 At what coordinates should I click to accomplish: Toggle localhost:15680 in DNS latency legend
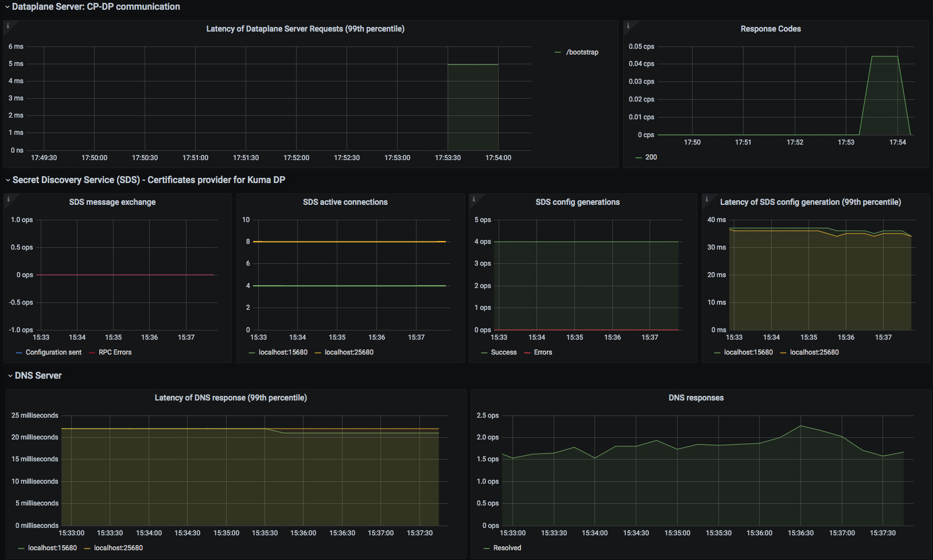[x=52, y=548]
